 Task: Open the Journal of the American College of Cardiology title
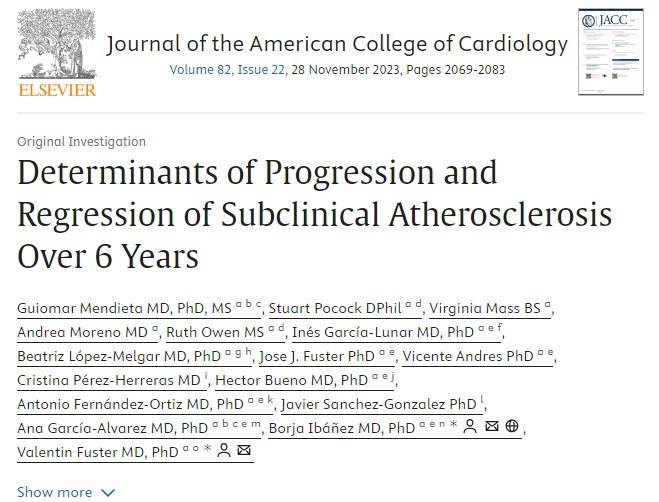336,44
